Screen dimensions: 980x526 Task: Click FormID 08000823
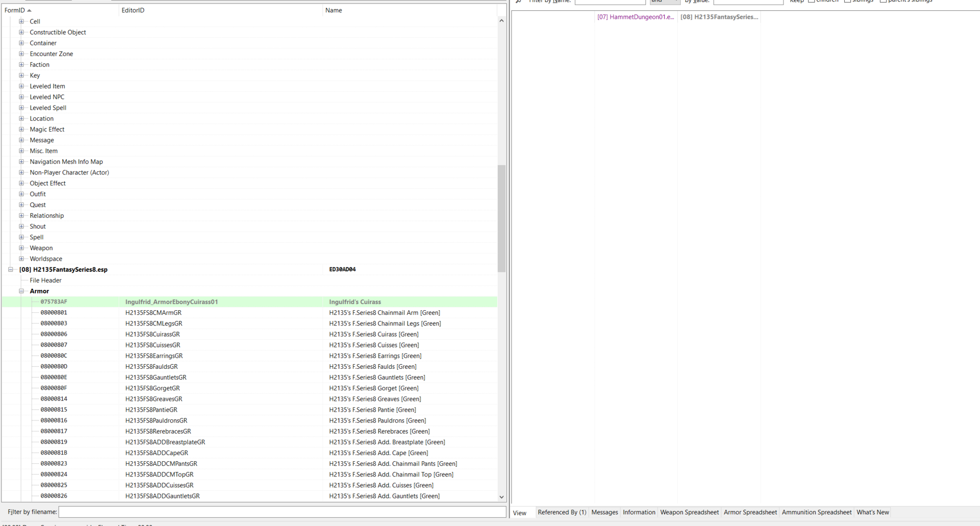[54, 463]
